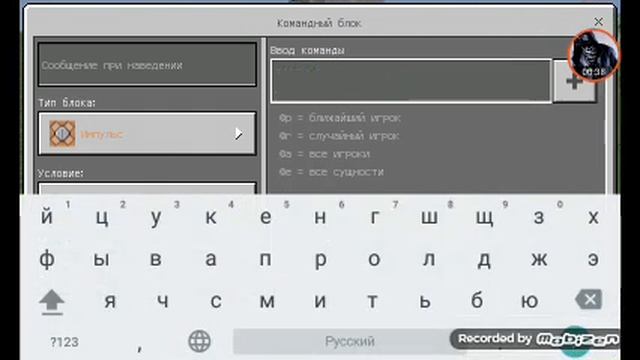Tap the с key

point(216,301)
